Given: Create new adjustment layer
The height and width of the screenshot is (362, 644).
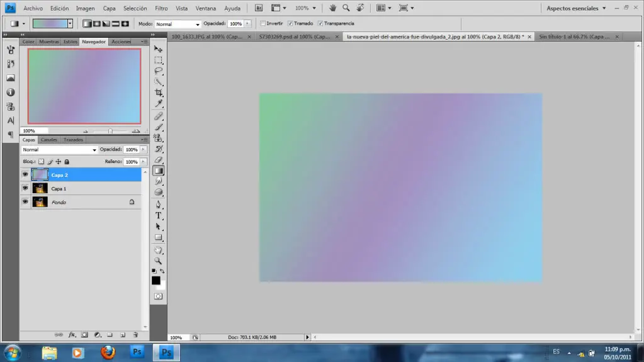Looking at the screenshot, I should pyautogui.click(x=98, y=335).
